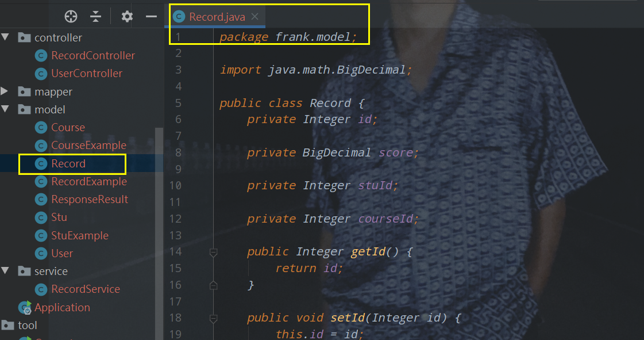Click 'this.id = id;' statement
This screenshot has width=644, height=340.
(x=319, y=334)
